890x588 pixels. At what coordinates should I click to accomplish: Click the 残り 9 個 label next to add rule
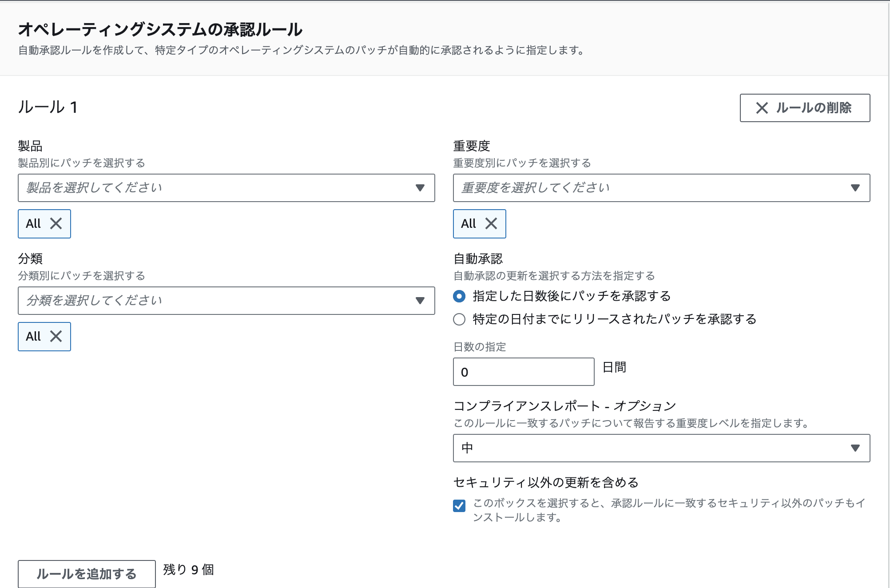click(188, 570)
